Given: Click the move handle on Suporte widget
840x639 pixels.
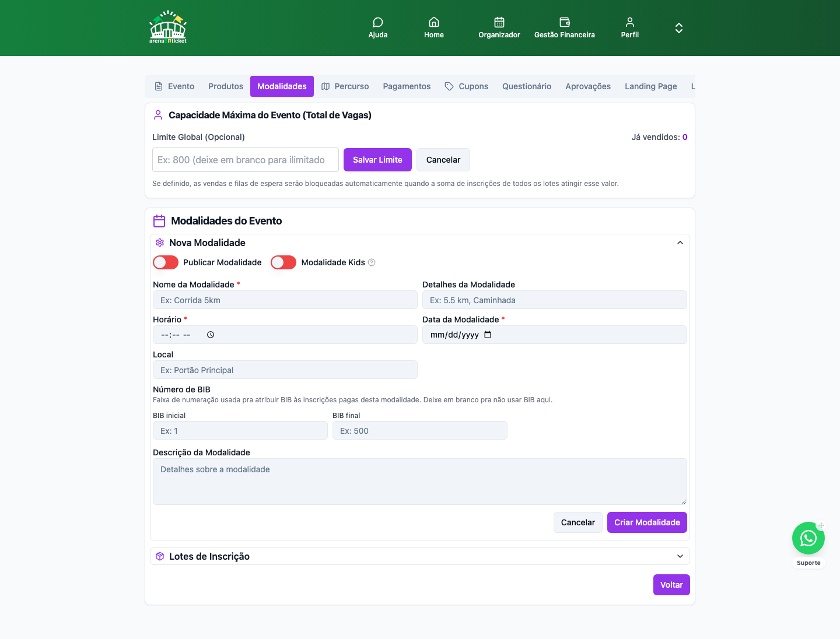Looking at the screenshot, I should [x=821, y=526].
